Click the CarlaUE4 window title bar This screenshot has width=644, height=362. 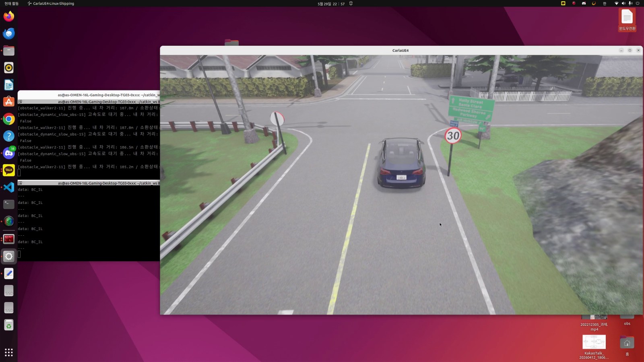coord(400,50)
